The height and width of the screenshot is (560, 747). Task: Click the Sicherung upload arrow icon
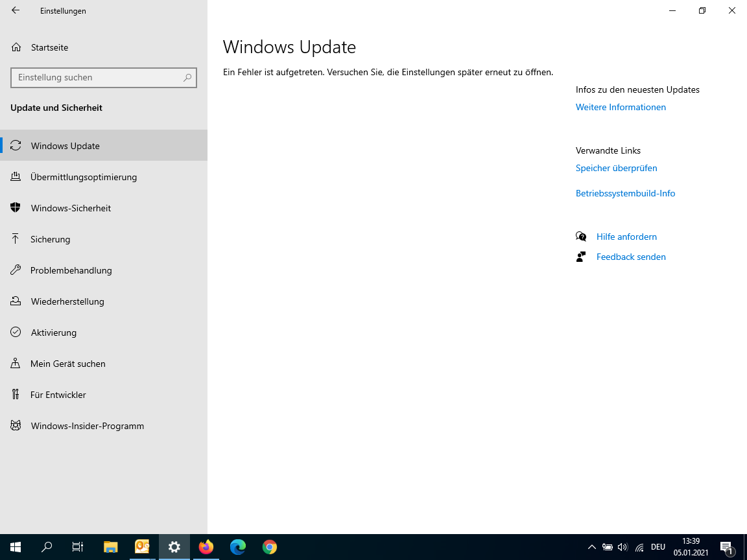[16, 239]
